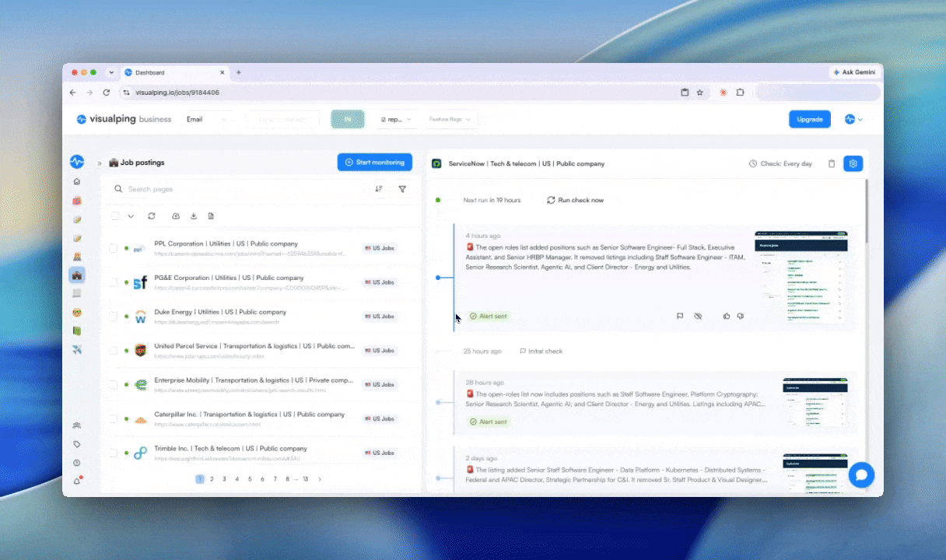This screenshot has width=946, height=560.
Task: Click the blue timeline marker for latest check
Action: coord(438,277)
